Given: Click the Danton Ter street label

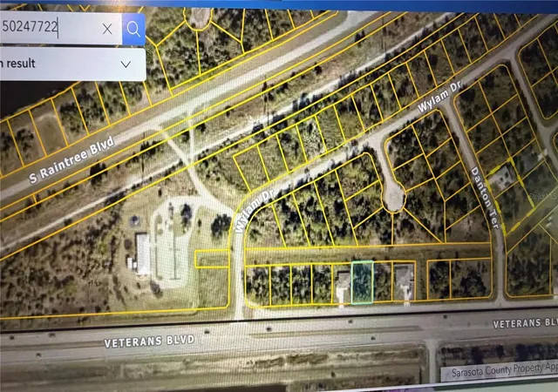Looking at the screenshot, I should 485,198.
